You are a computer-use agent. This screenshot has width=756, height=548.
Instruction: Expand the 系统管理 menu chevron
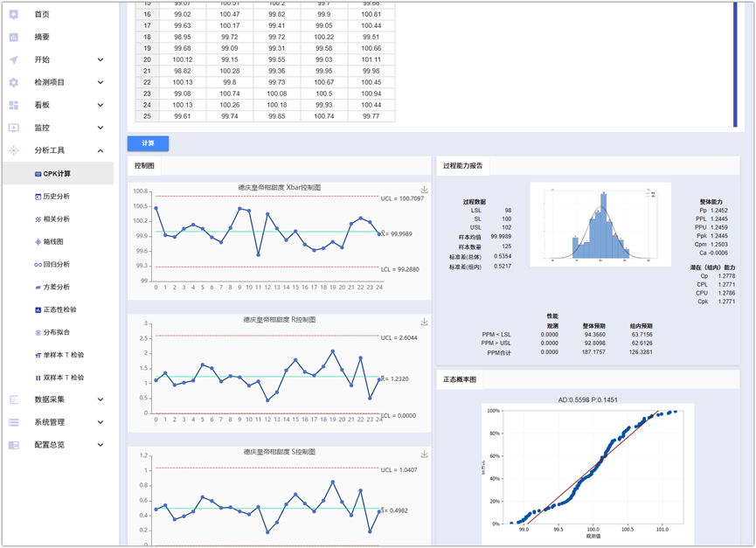pos(101,422)
